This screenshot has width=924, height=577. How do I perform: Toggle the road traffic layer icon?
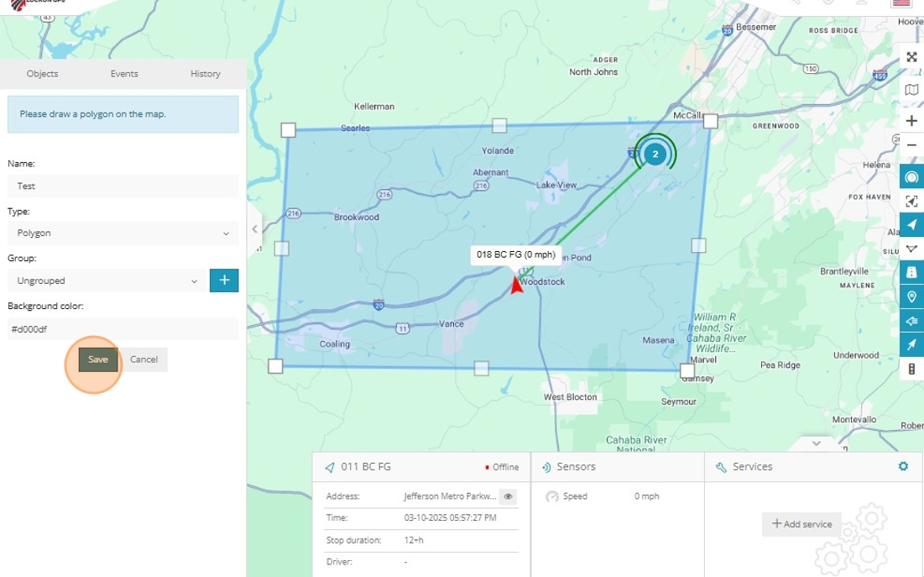[x=911, y=272]
